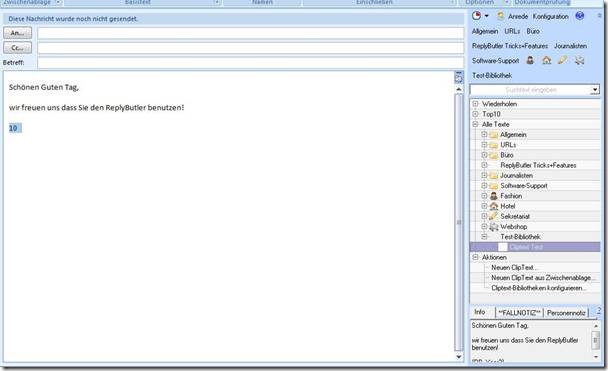Open the dropdown arrow beside the clock icon

[487, 16]
